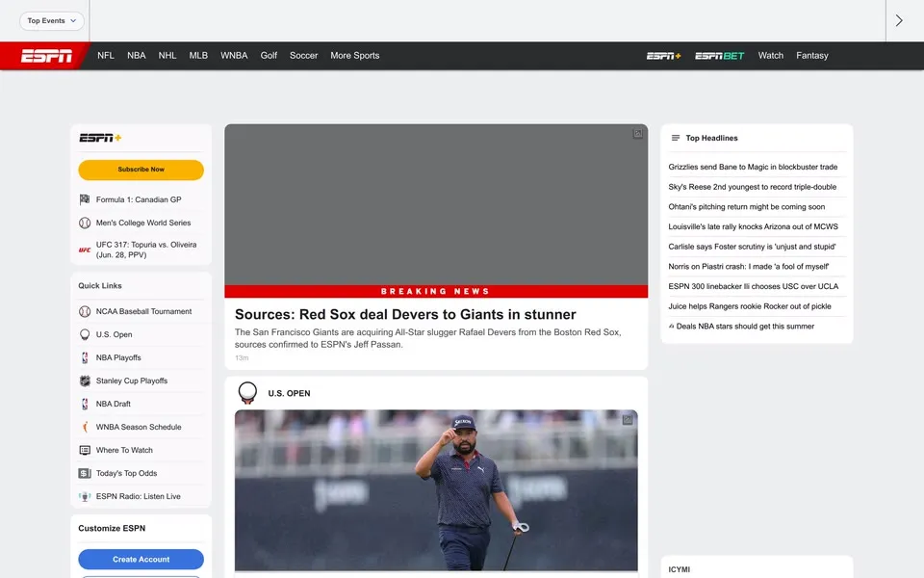Open the NHL menu
This screenshot has width=924, height=578.
coord(167,56)
